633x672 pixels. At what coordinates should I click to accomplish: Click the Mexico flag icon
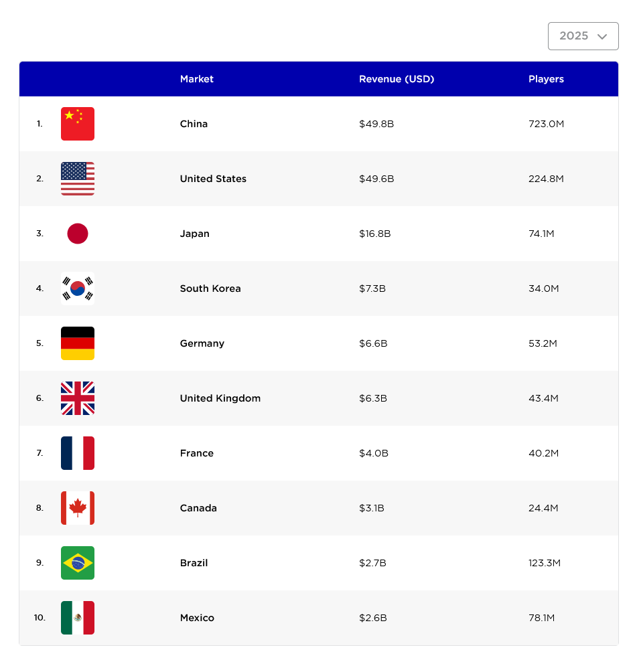78,618
